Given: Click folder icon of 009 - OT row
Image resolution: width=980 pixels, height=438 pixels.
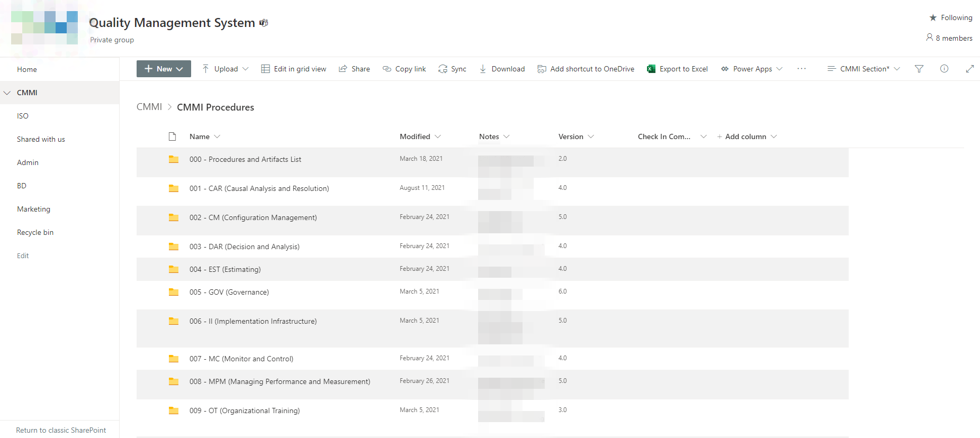Looking at the screenshot, I should pyautogui.click(x=173, y=410).
